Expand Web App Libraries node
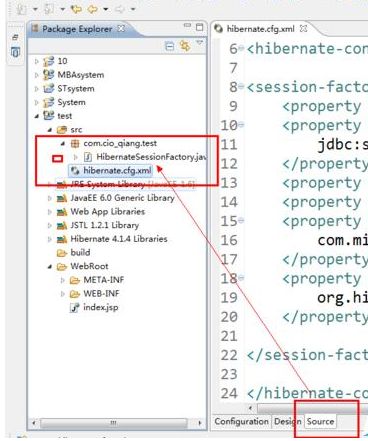 (50, 212)
